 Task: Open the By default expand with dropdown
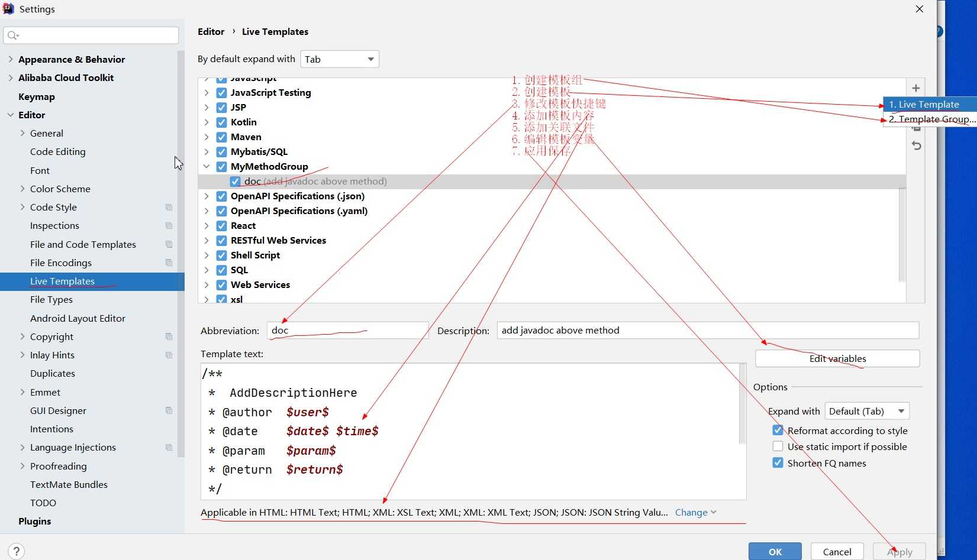point(340,59)
